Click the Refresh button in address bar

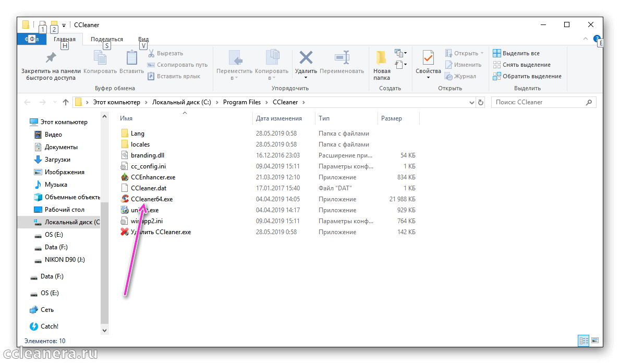click(x=481, y=103)
